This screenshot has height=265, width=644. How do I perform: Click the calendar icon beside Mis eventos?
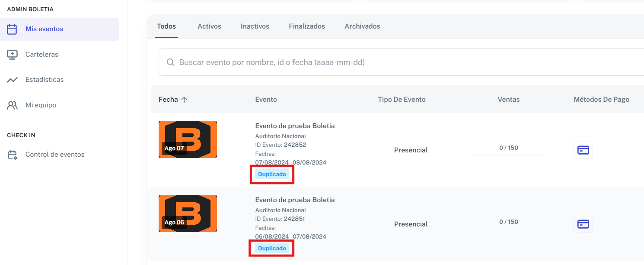[12, 29]
